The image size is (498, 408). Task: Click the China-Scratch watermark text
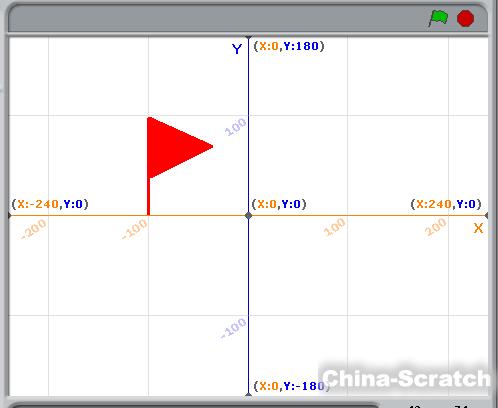point(407,378)
